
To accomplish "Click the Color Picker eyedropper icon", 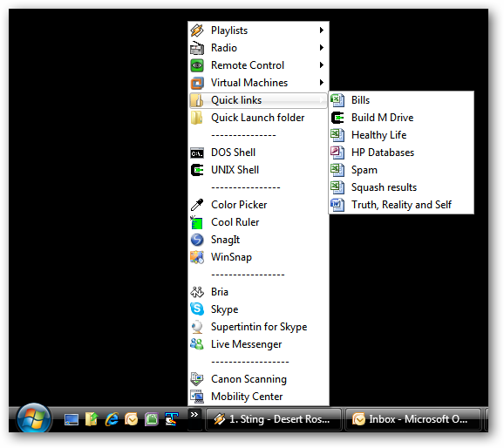I will (x=197, y=205).
